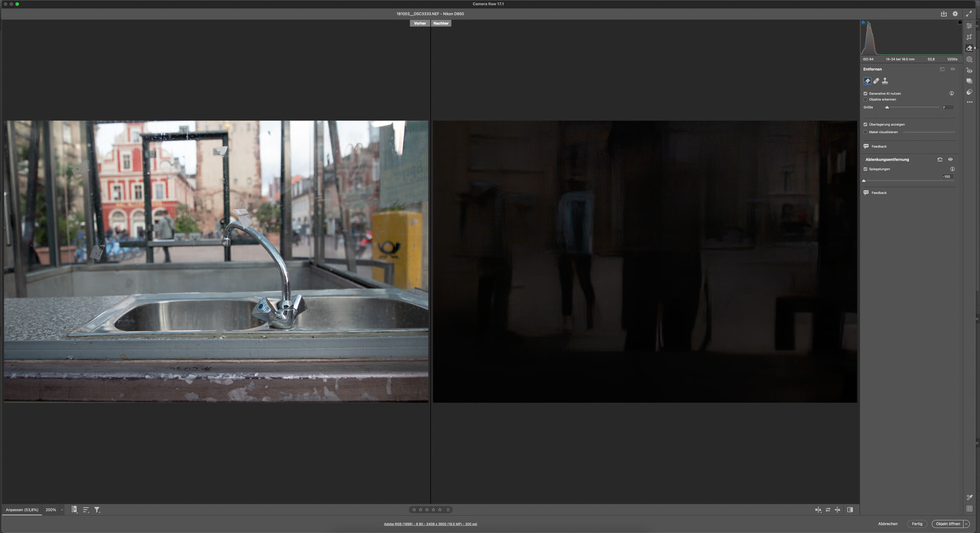This screenshot has height=533, width=980.
Task: Toggle the filmstrip icon in bottom bar
Action: (74, 510)
